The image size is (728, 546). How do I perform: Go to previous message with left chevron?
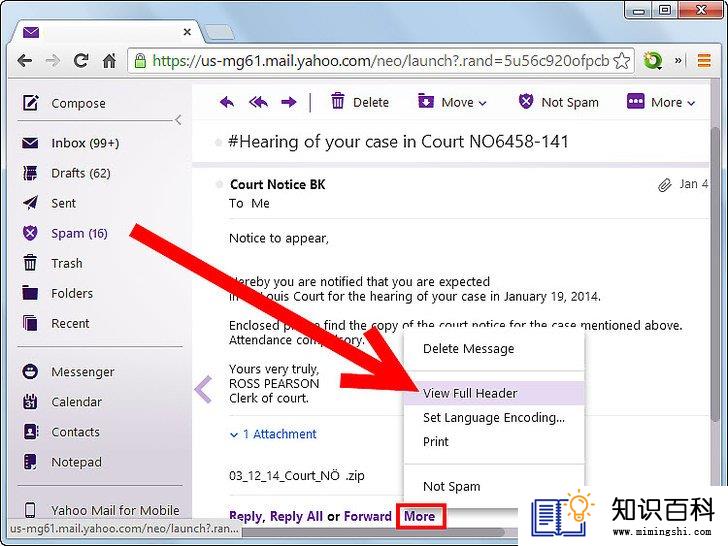203,389
